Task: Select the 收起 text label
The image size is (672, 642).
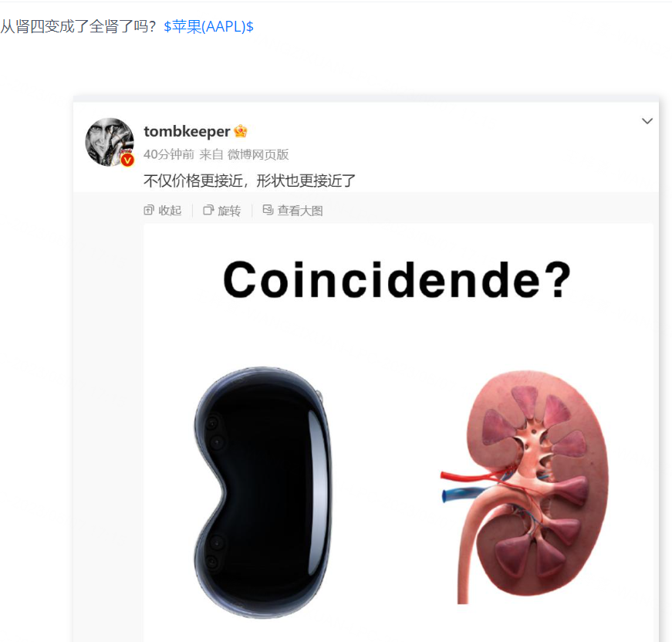Action: 171,211
